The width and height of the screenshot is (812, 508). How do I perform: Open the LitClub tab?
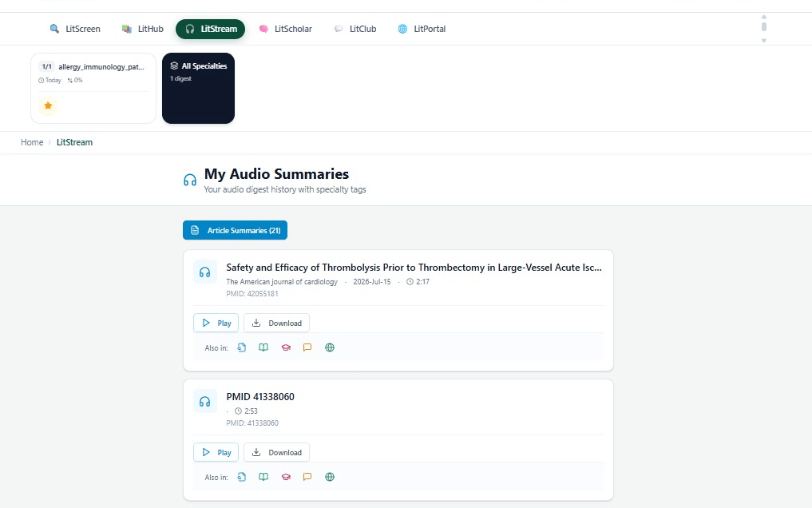(x=355, y=29)
